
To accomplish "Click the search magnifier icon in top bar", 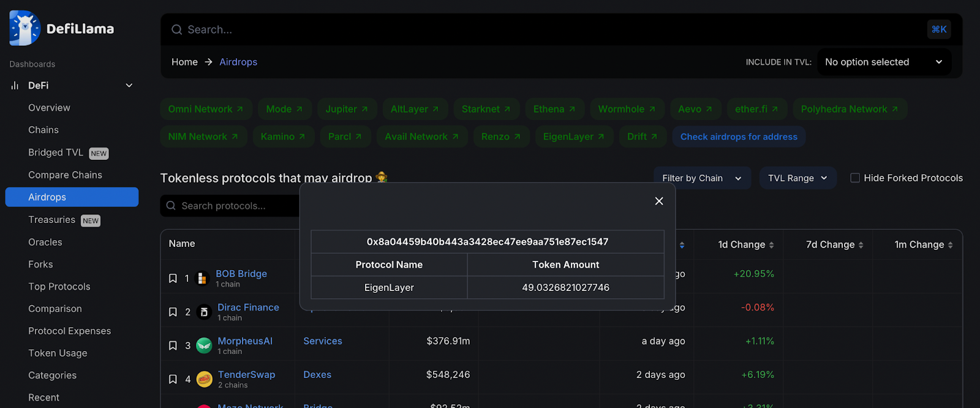I will (176, 29).
